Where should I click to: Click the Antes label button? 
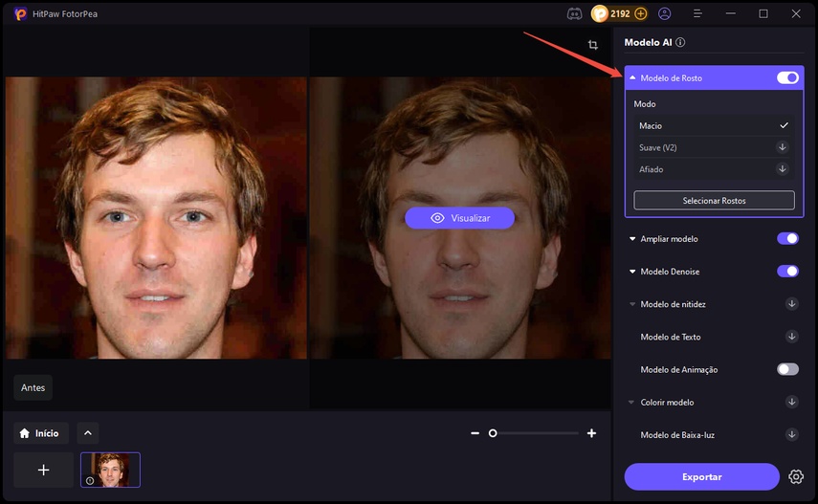[x=33, y=387]
